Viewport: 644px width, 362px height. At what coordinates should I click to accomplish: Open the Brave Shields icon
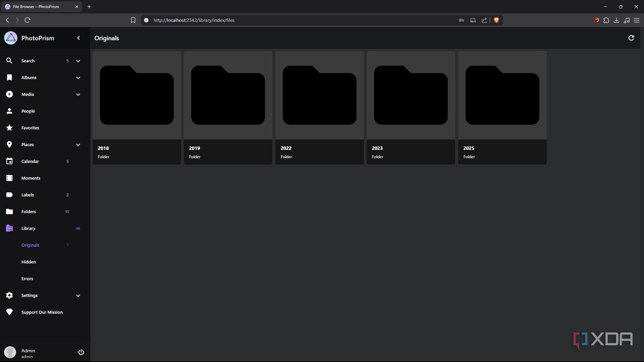point(496,20)
